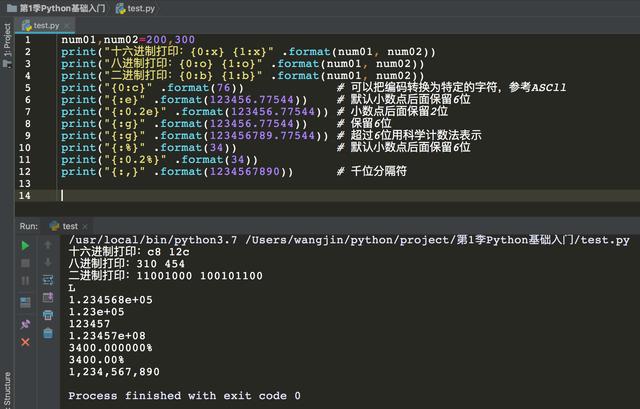Pin the Run tab with the pin icon
Image resolution: width=640 pixels, height=409 pixels.
pyautogui.click(x=25, y=324)
